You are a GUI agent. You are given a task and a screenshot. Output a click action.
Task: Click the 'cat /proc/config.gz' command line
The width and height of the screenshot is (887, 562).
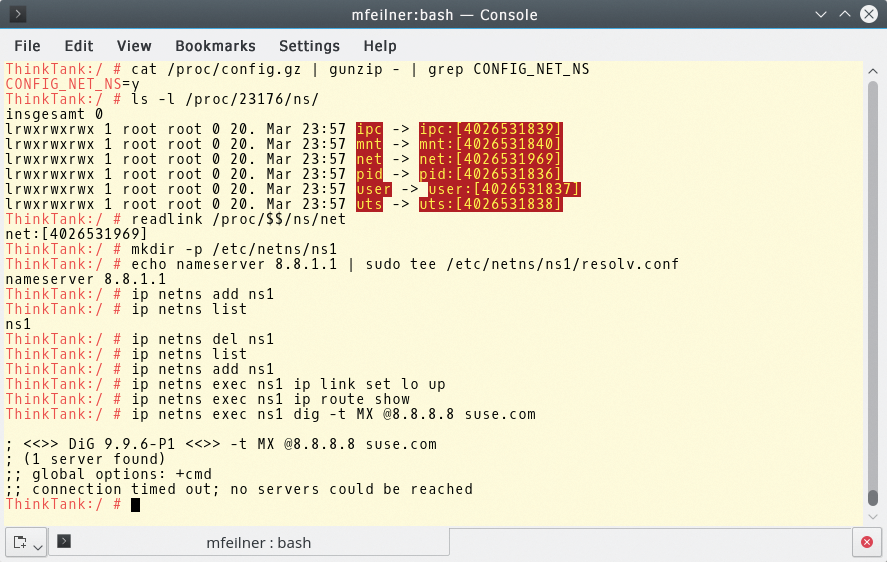click(360, 69)
